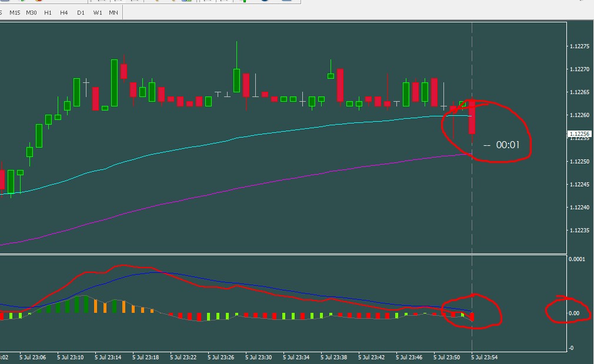
Task: Click the 5 Jul 23:38 time label
Action: [333, 357]
